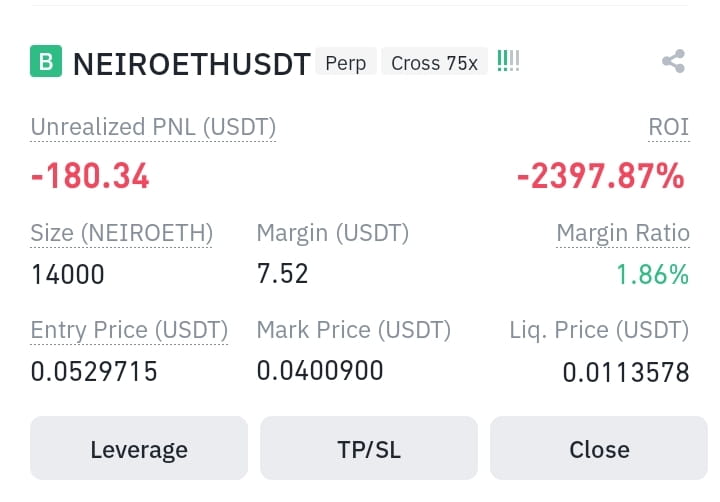Viewport: 720px width, 502px height.
Task: Tap the Mark Price (USDT) label
Action: point(354,330)
